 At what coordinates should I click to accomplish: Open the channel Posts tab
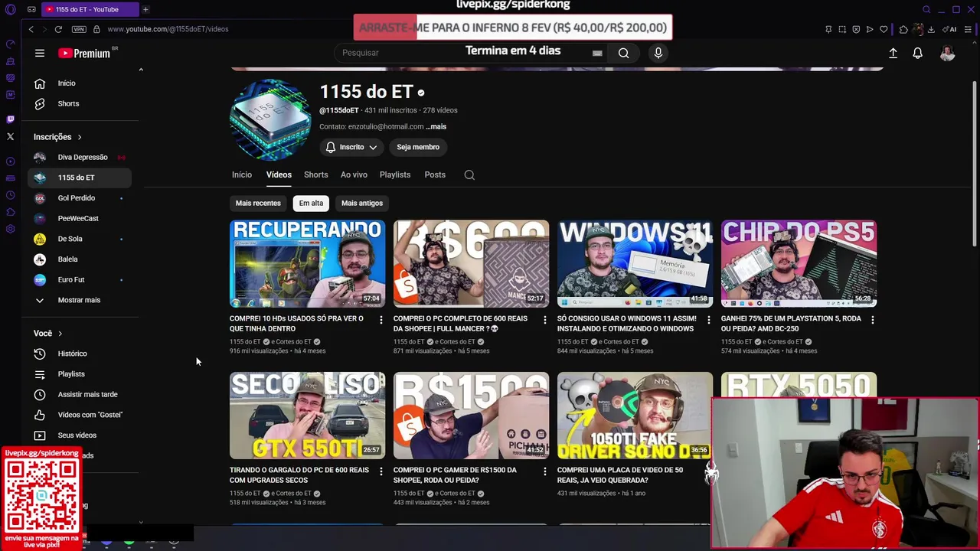[x=435, y=174]
